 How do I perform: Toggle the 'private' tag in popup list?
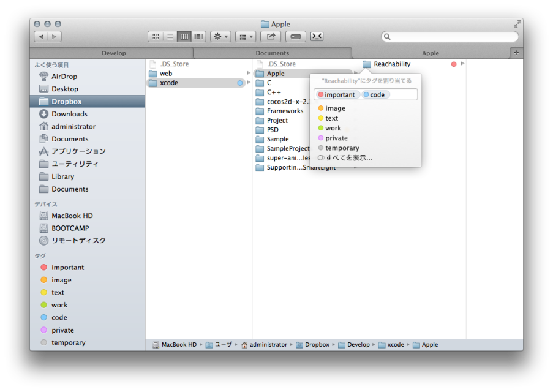[x=336, y=138]
